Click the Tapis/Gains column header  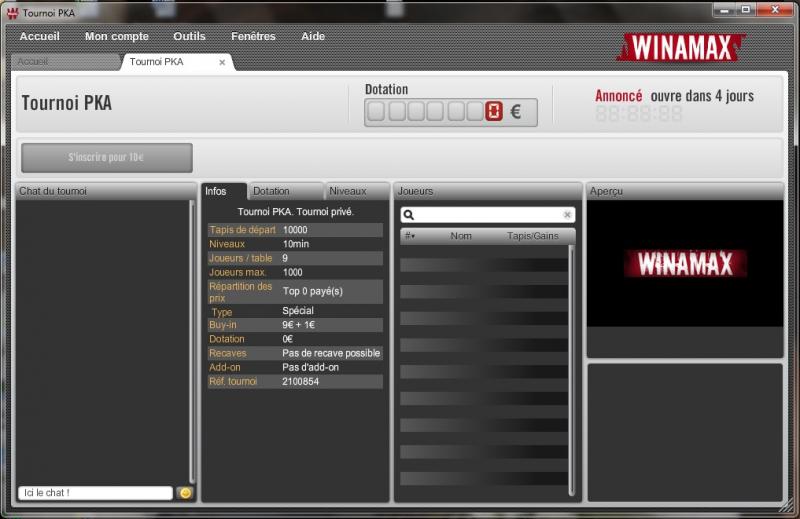533,236
